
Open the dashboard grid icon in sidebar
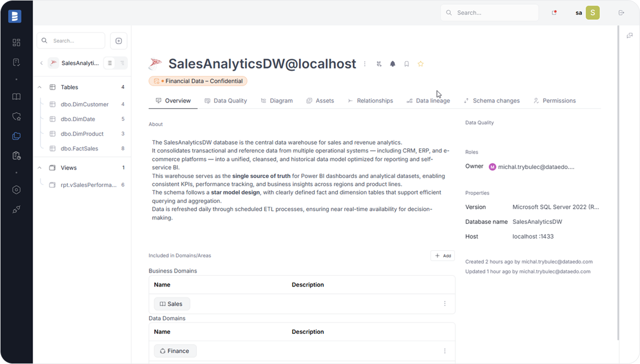click(x=16, y=43)
